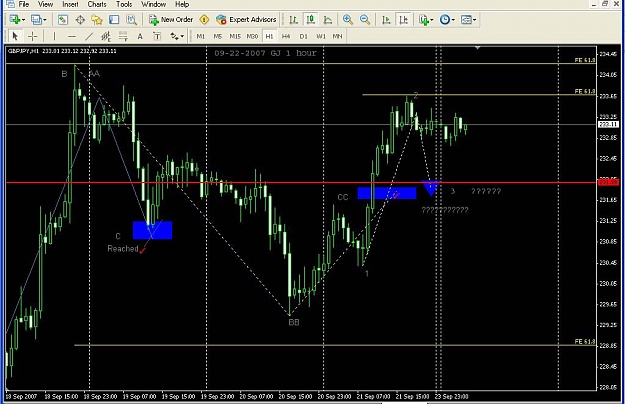Select the Fibonacci retracement tool
The height and width of the screenshot is (404, 625).
tap(123, 36)
